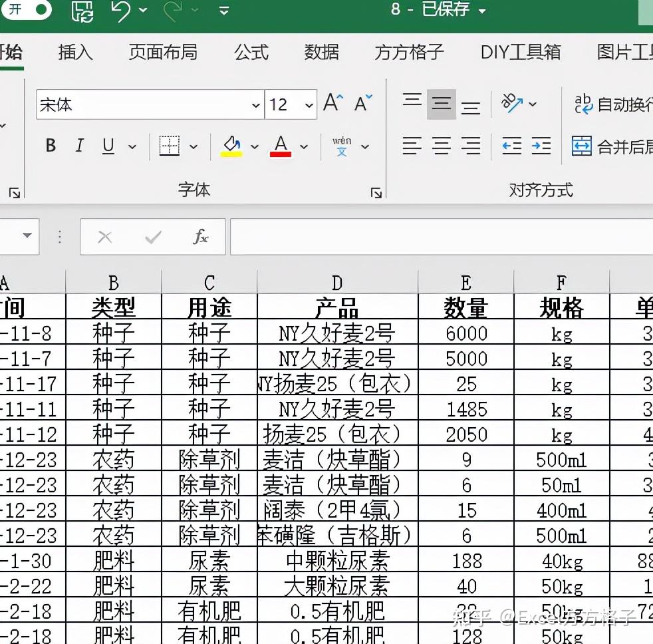Open the font size dropdown showing 12
The width and height of the screenshot is (653, 644).
pos(309,105)
